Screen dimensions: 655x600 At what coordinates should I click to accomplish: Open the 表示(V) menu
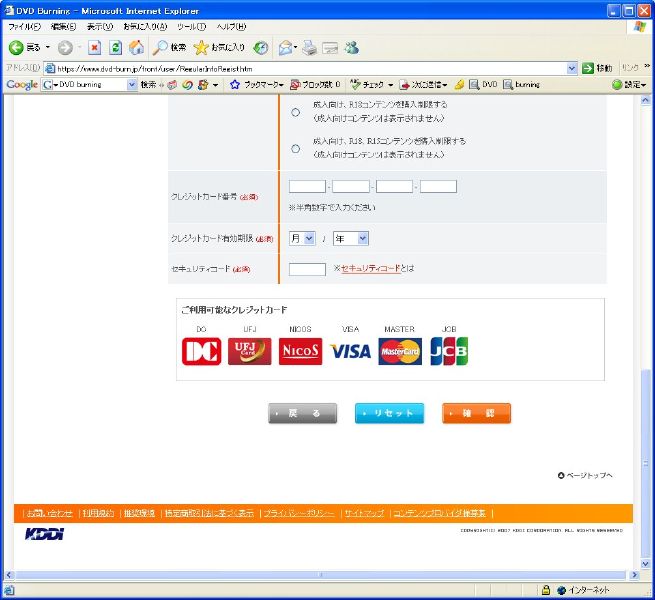pos(100,27)
